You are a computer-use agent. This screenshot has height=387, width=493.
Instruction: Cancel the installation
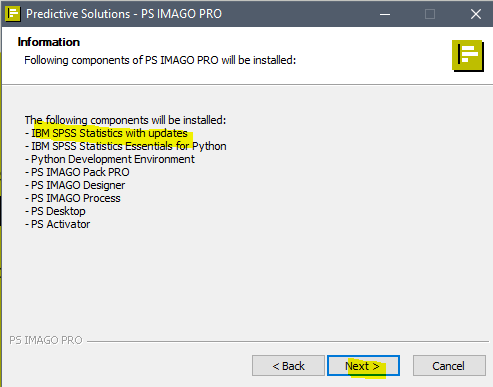click(x=449, y=366)
